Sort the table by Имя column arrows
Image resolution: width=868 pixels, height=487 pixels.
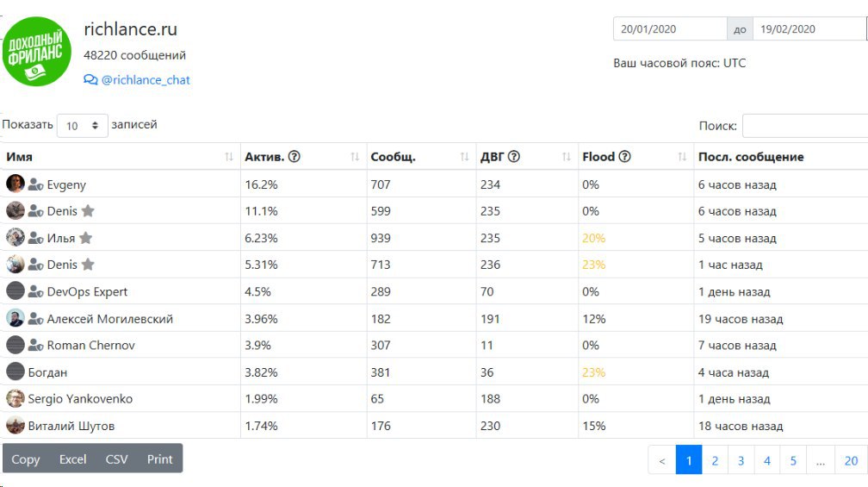229,157
